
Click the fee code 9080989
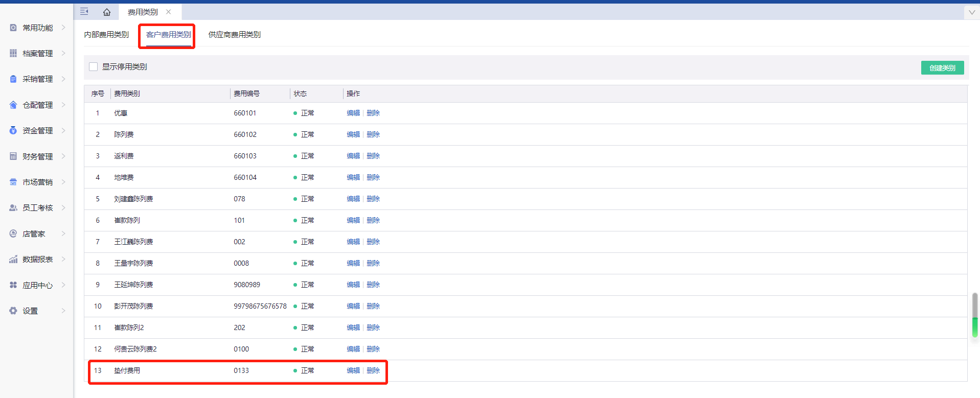pyautogui.click(x=247, y=285)
